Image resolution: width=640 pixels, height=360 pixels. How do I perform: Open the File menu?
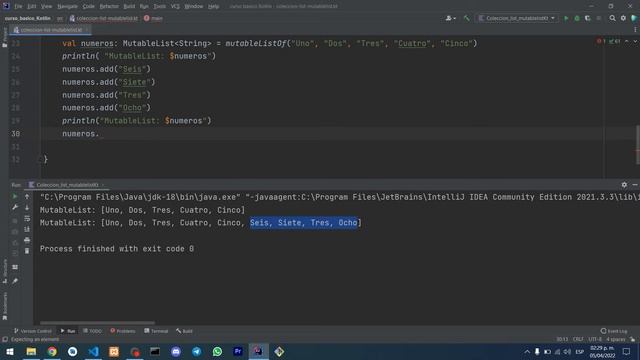18,6
